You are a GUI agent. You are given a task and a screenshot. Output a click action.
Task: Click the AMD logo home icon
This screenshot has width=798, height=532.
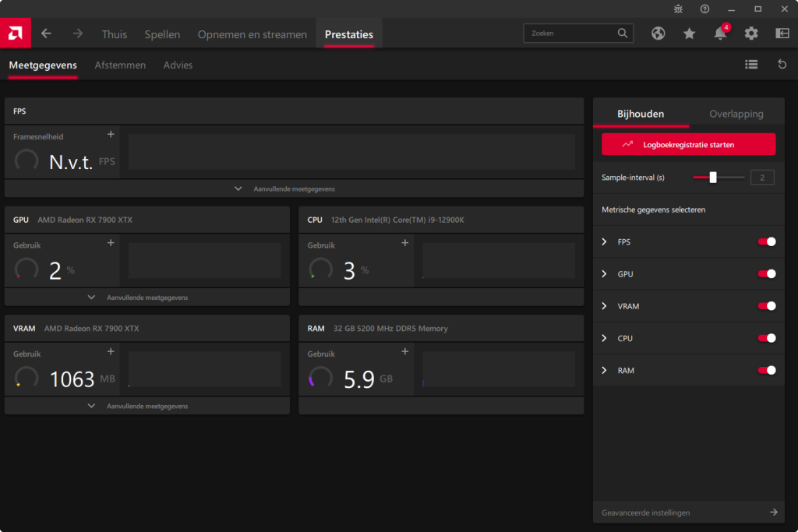click(x=16, y=33)
